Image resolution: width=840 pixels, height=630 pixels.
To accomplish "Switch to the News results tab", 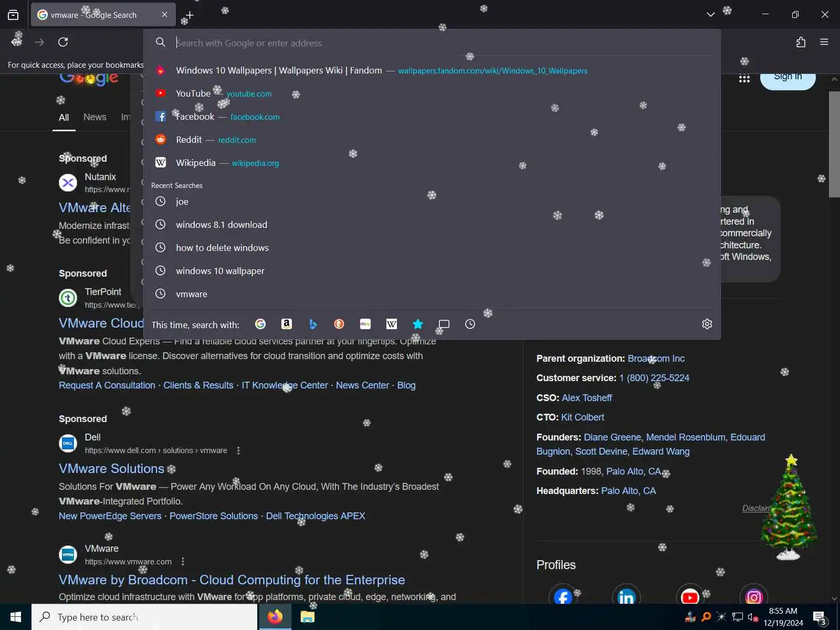I will coord(94,117).
